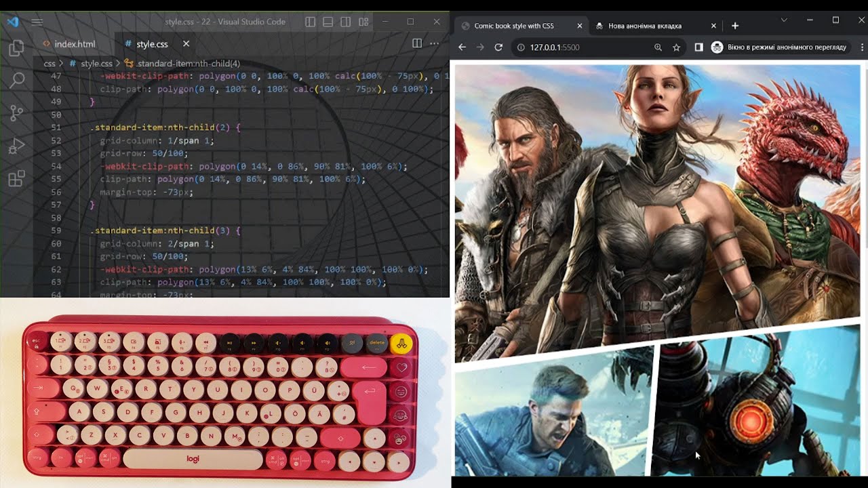
Task: Close the style.css editor tab
Action: pos(186,43)
